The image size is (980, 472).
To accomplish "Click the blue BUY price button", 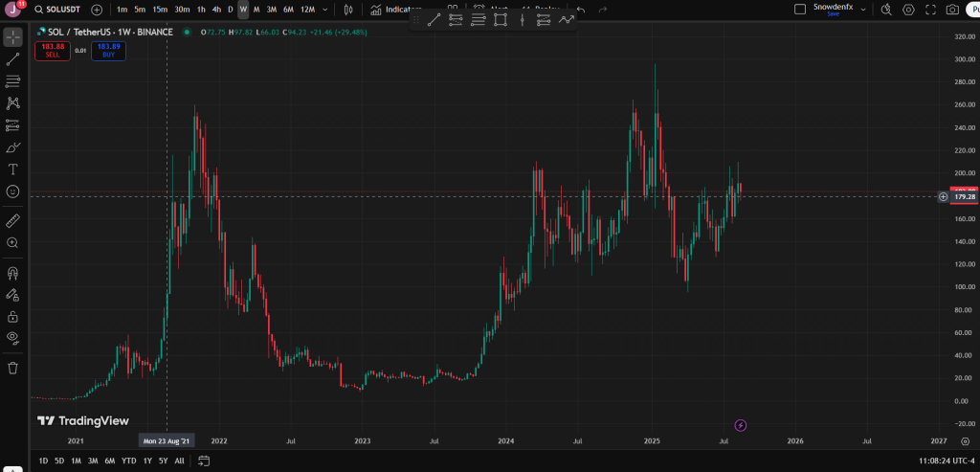I will (108, 50).
